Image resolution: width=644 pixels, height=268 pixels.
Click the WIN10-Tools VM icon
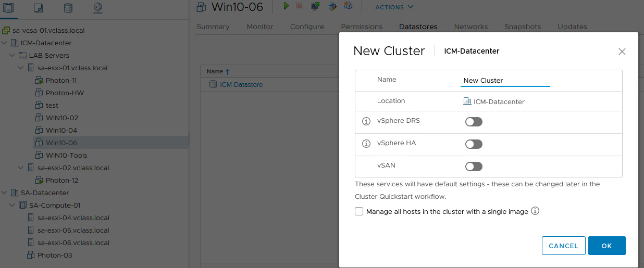40,155
